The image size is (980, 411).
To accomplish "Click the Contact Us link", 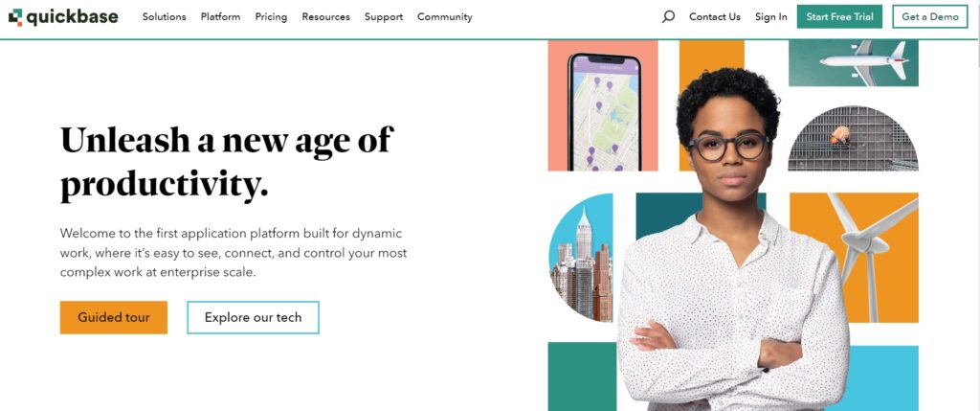I will point(714,17).
